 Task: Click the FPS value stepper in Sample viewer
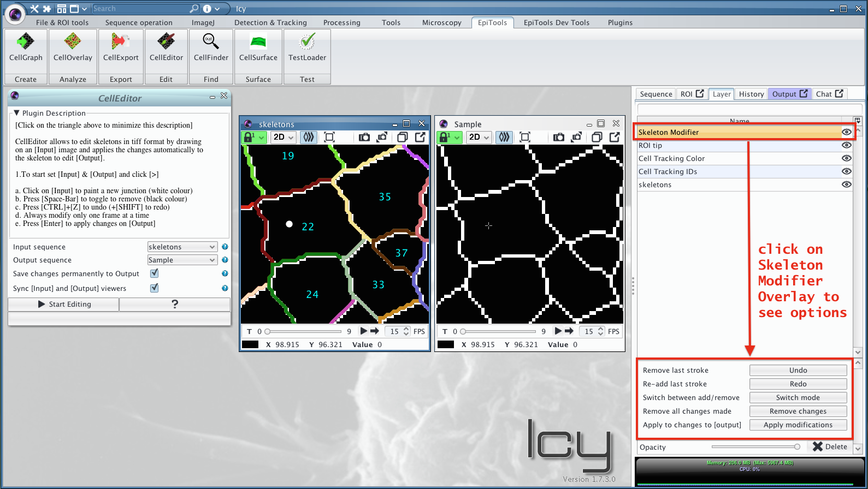tap(601, 331)
